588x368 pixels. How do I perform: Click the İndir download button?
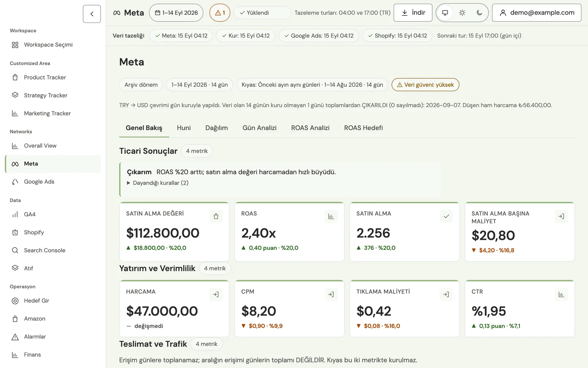coord(413,13)
